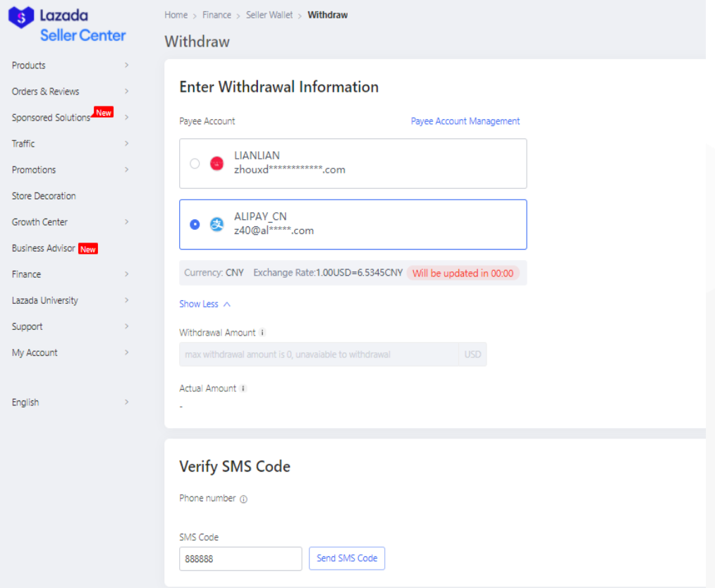Expand the My Account chevron

127,353
